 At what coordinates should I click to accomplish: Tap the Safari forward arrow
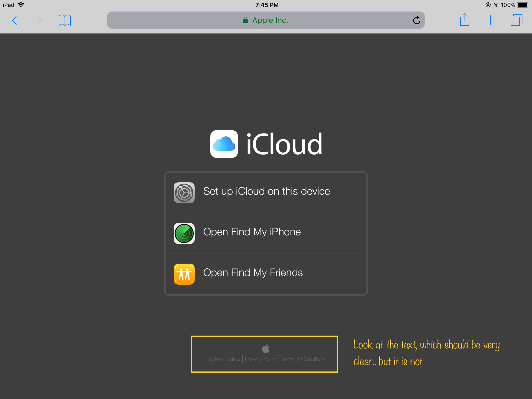point(40,20)
